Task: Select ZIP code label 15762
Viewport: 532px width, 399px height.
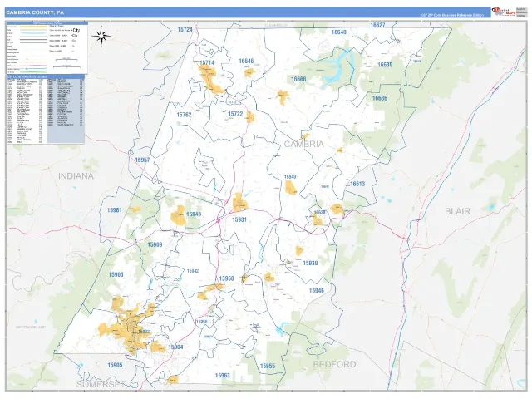Action: pos(184,115)
